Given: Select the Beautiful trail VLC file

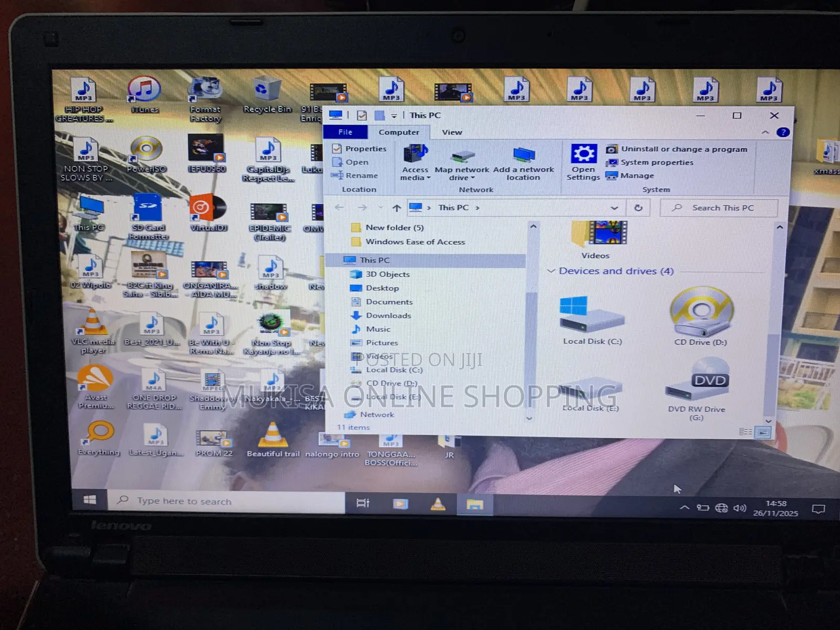Looking at the screenshot, I should [x=273, y=440].
